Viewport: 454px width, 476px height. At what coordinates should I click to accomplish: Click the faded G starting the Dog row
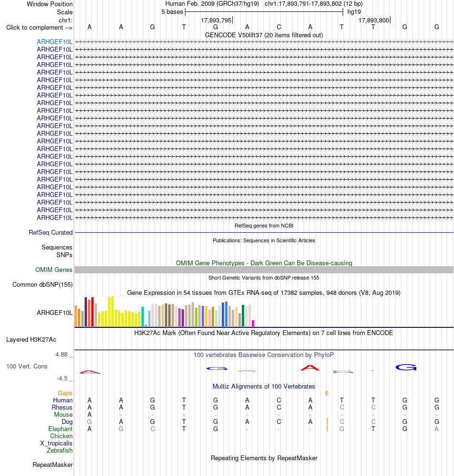pos(89,422)
